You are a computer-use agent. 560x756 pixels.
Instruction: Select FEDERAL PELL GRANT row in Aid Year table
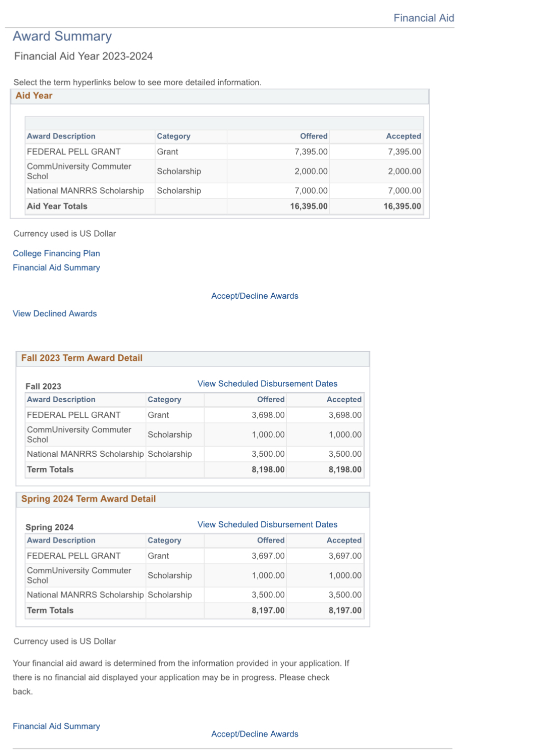224,152
